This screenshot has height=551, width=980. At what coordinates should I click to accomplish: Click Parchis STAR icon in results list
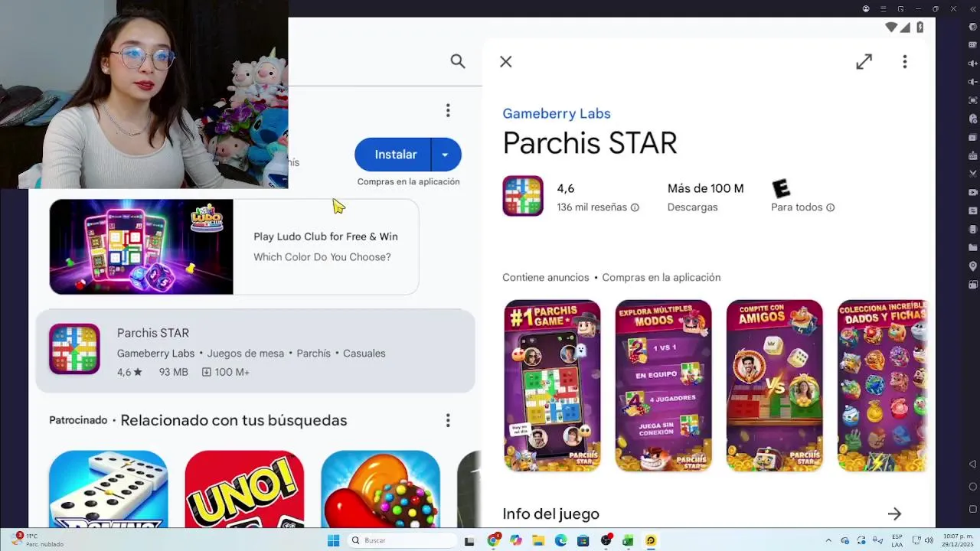[74, 349]
